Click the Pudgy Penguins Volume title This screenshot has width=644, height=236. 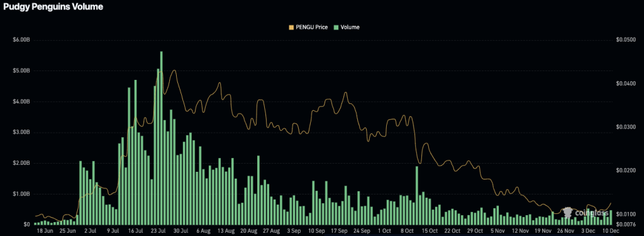pos(53,6)
